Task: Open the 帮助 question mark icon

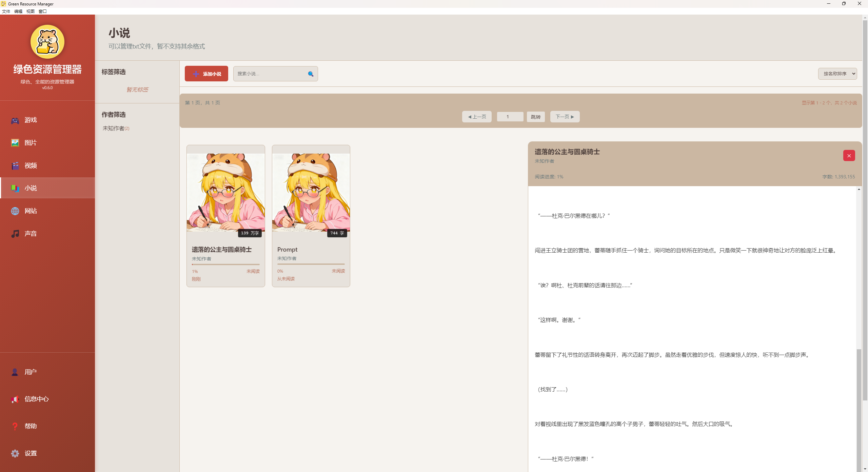Action: (15, 426)
